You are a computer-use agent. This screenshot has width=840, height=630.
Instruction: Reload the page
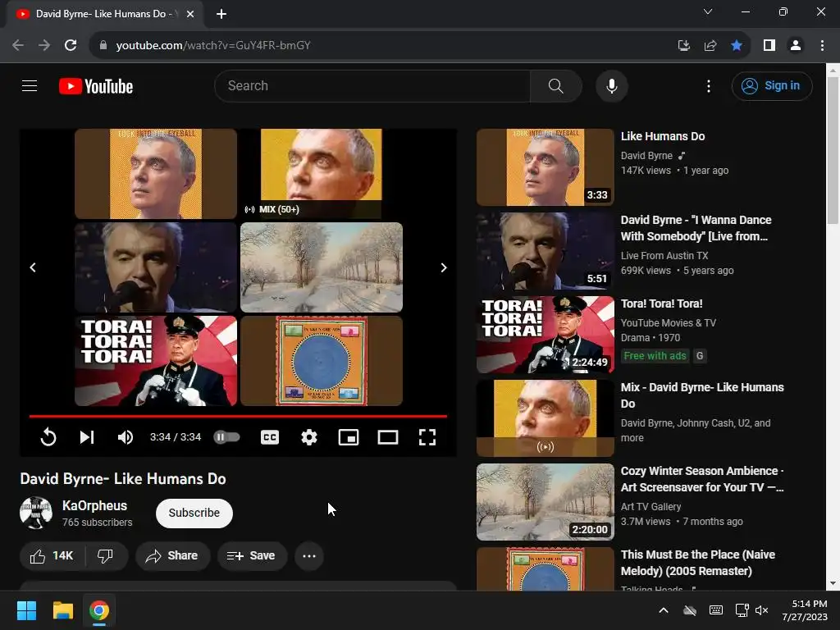coord(71,46)
